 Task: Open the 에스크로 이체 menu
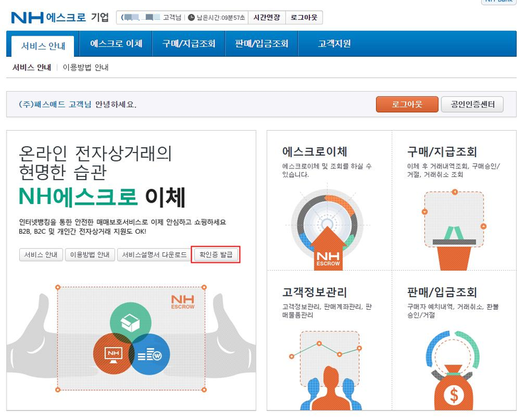(x=116, y=43)
